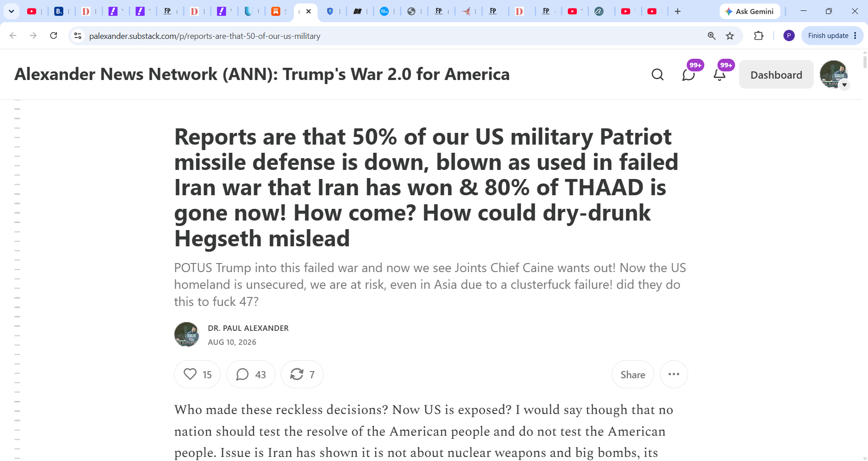Open the tab search dropdown arrow
This screenshot has width=868, height=461.
[11, 11]
